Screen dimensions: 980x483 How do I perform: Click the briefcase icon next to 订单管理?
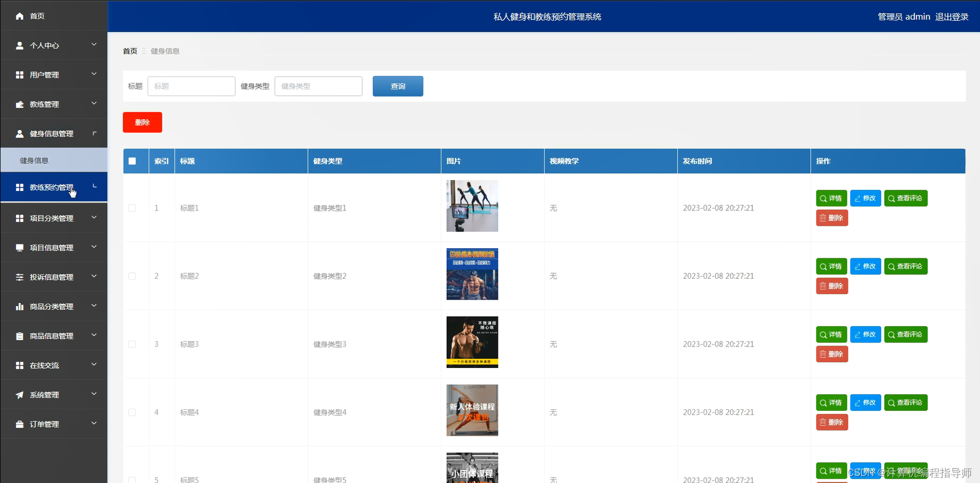20,424
